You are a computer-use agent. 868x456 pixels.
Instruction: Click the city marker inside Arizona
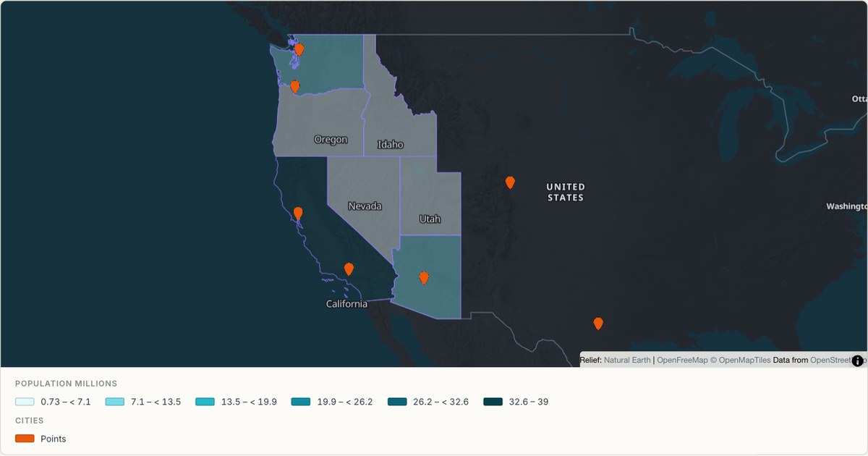pyautogui.click(x=424, y=277)
